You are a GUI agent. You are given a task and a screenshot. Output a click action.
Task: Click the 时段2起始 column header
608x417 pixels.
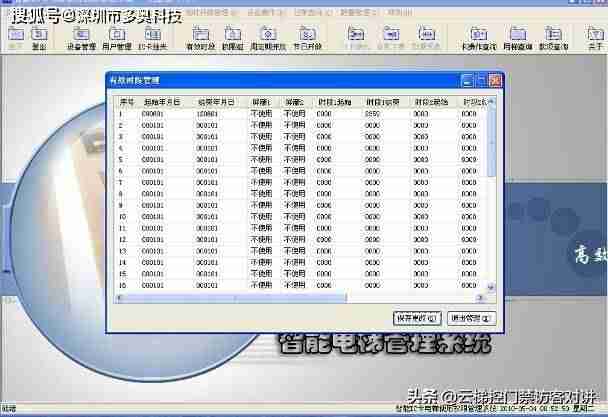coord(432,102)
